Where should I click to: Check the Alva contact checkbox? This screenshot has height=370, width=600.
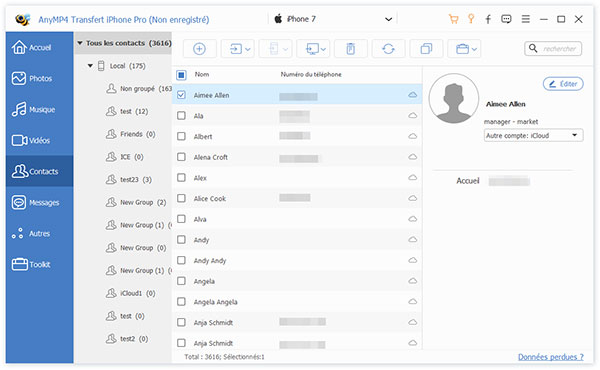tap(181, 219)
